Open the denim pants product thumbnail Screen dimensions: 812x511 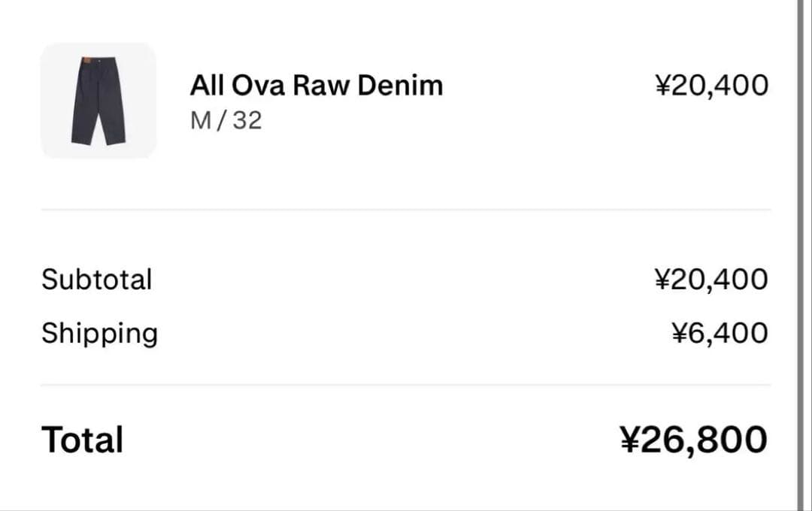click(98, 101)
